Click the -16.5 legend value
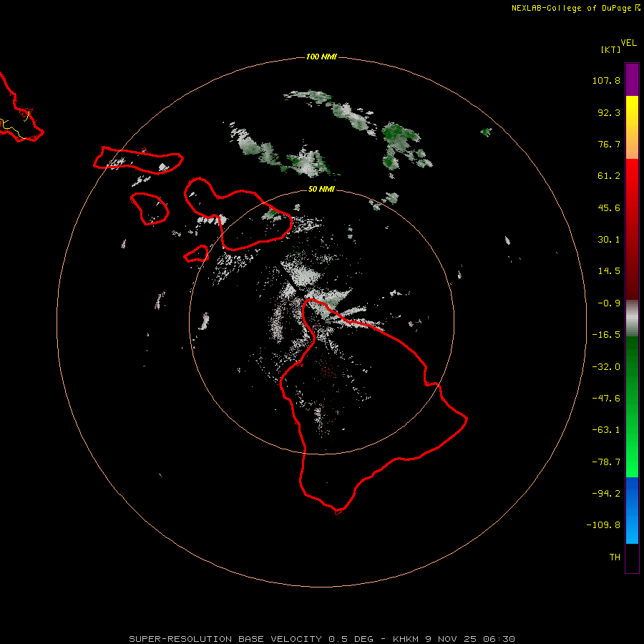The height and width of the screenshot is (644, 644). coord(606,335)
